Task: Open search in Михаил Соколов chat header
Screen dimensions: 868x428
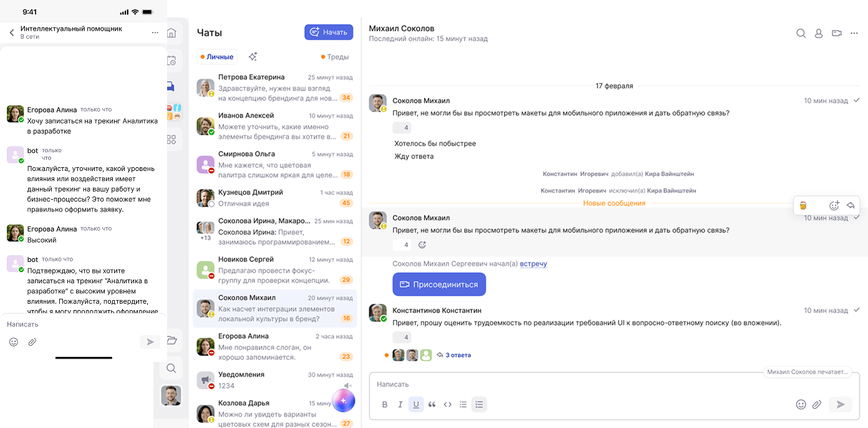Action: [x=801, y=34]
